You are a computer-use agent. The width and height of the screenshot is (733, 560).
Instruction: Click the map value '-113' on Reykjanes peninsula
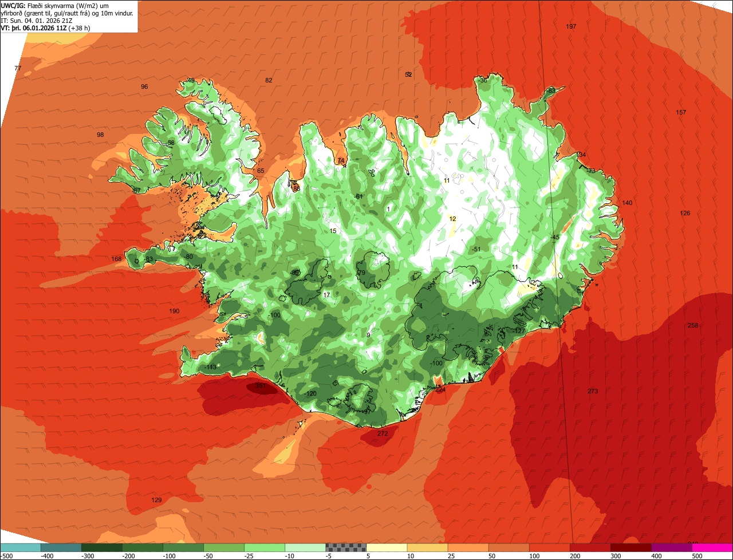[x=211, y=367]
